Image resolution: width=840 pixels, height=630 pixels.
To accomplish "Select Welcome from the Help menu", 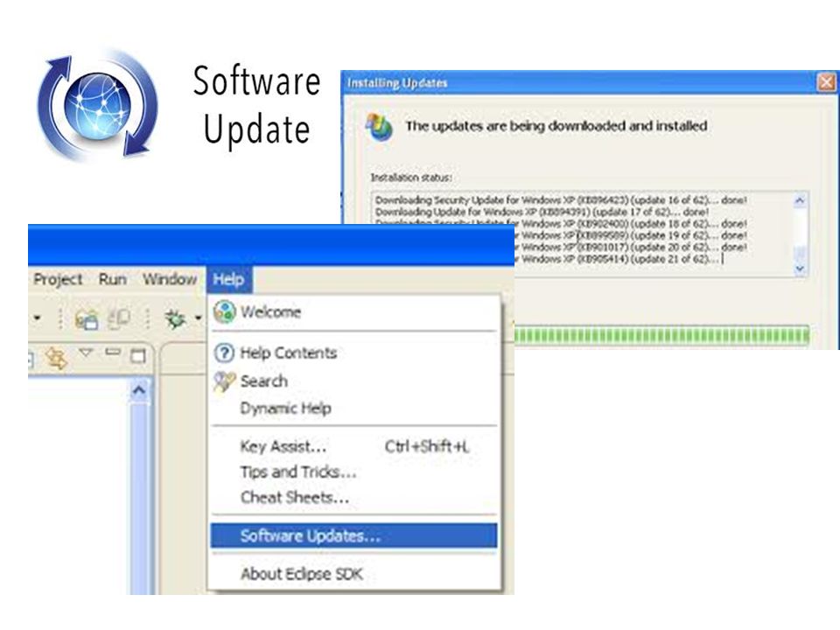I will click(353, 311).
